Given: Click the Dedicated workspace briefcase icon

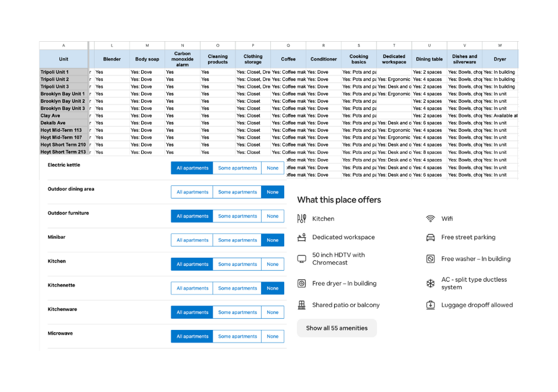Looking at the screenshot, I should pyautogui.click(x=302, y=237).
